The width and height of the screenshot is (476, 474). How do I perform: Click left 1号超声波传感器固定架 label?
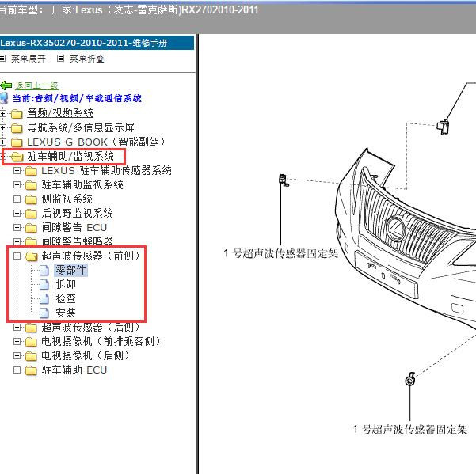[281, 253]
